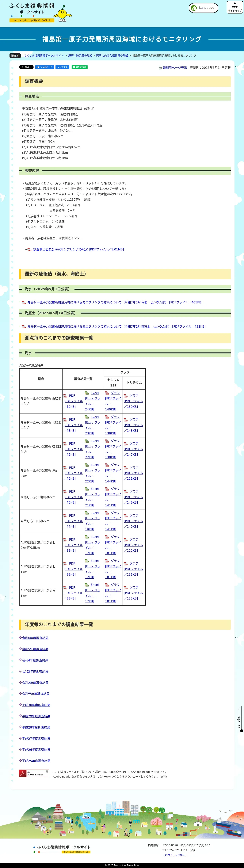This screenshot has height=868, width=244.
Task: Open the 23KB Excel for 北放水口付近
Action: pyautogui.click(x=92, y=425)
